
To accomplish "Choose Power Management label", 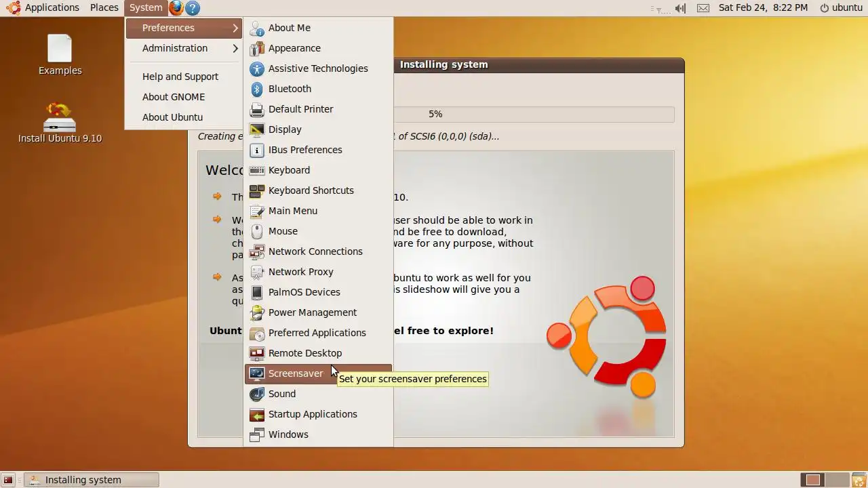I will tap(313, 312).
